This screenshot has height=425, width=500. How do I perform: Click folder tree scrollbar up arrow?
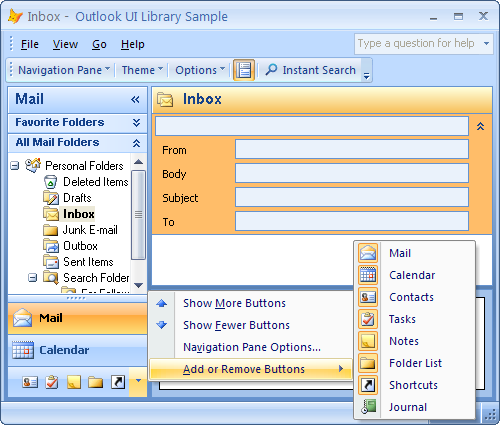coord(138,162)
